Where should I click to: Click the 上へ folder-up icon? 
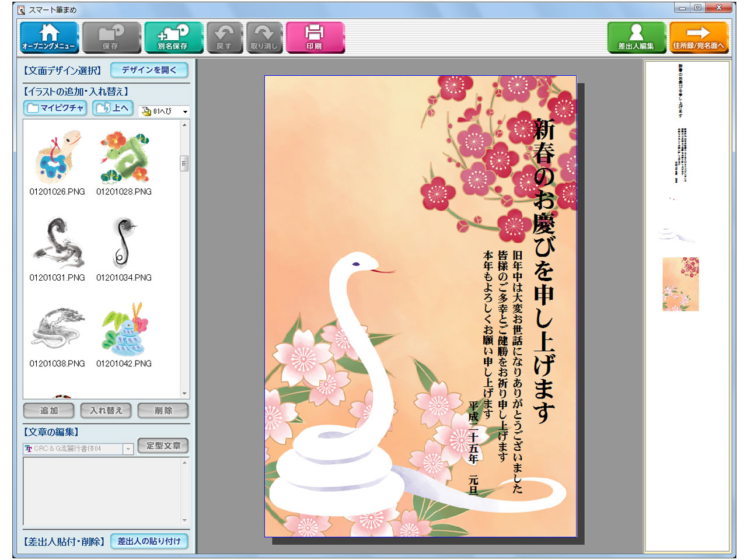[112, 108]
